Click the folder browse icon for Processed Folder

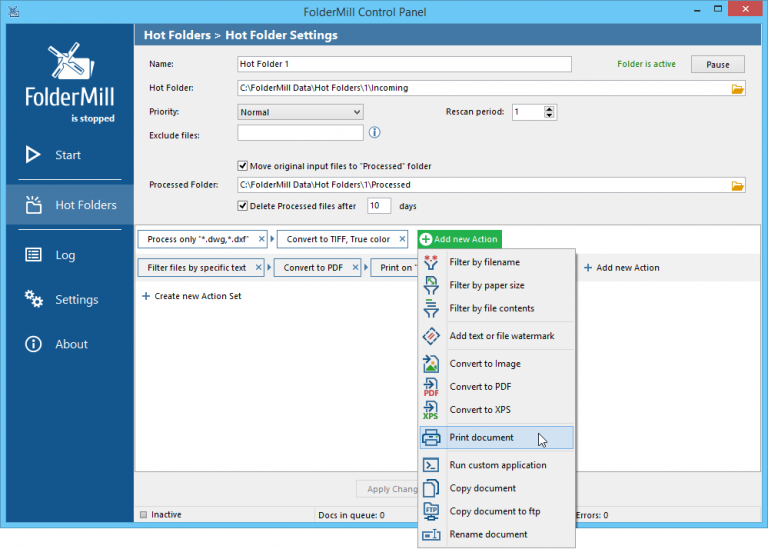[738, 185]
